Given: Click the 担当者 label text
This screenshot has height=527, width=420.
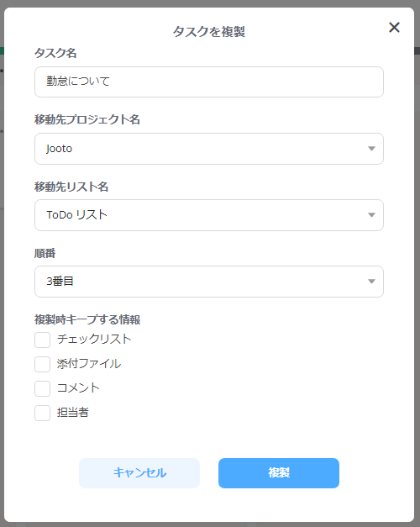Looking at the screenshot, I should pos(72,413).
